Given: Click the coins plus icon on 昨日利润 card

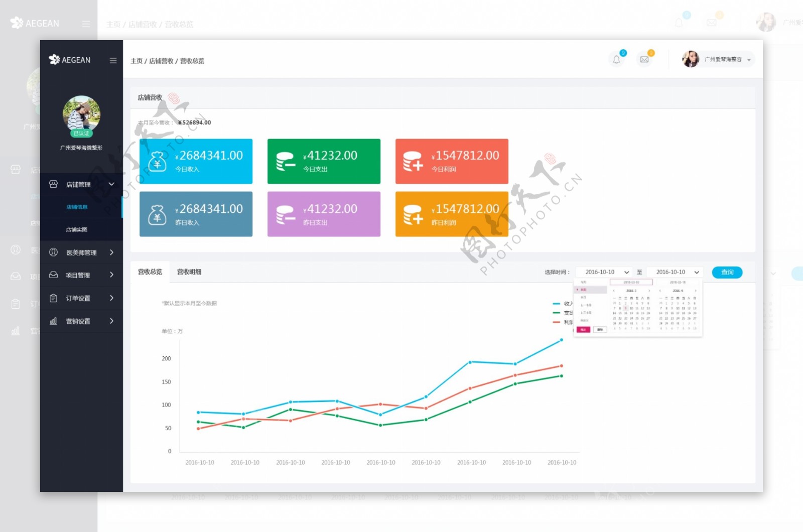Looking at the screenshot, I should 414,214.
